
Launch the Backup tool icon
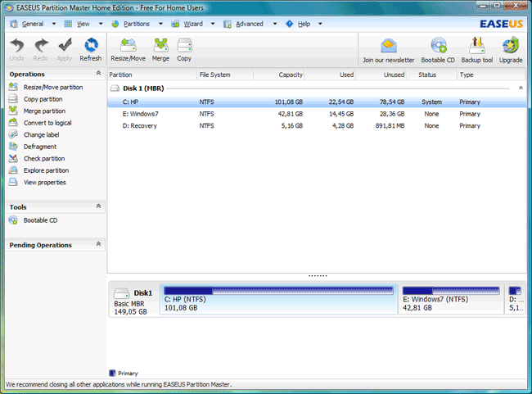coord(477,49)
